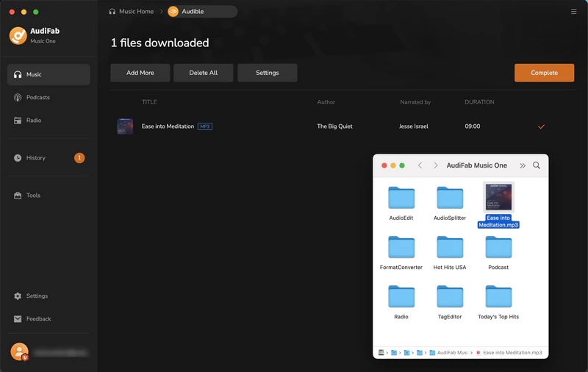Click the Delete All button

pyautogui.click(x=204, y=73)
